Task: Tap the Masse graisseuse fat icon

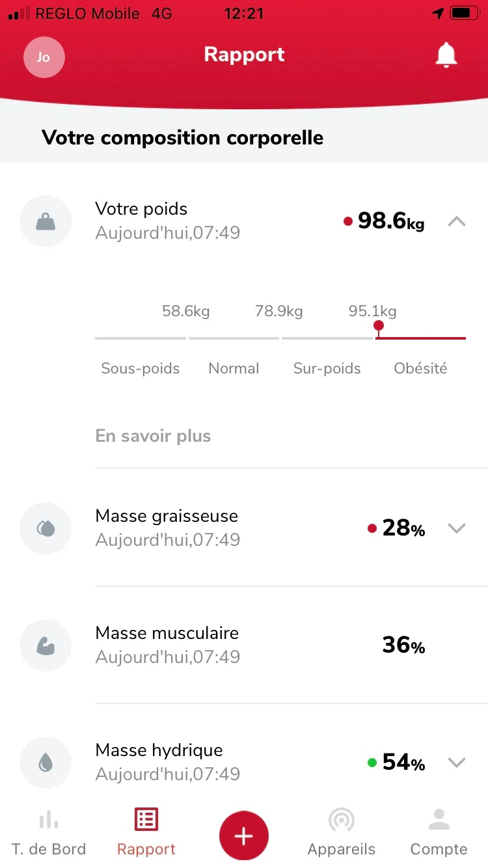Action: click(46, 528)
